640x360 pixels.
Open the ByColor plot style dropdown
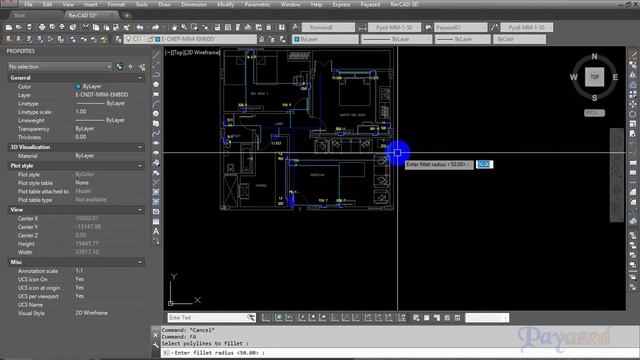pos(519,39)
